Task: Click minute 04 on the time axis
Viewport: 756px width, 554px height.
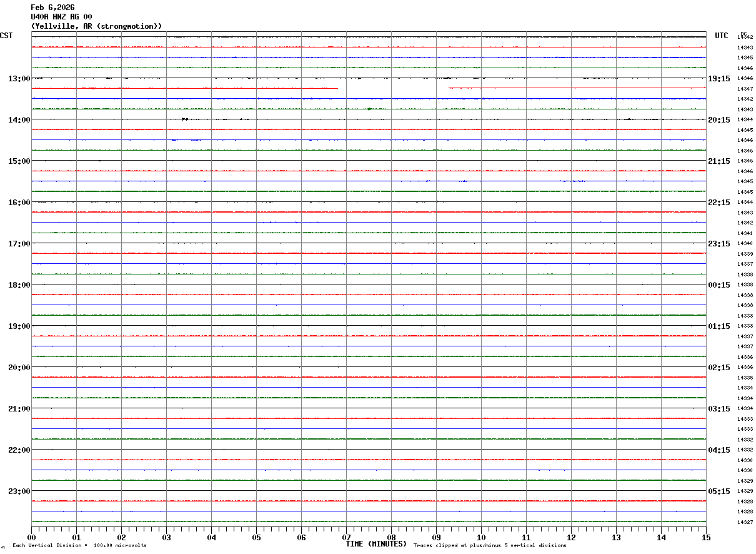Action: [212, 537]
